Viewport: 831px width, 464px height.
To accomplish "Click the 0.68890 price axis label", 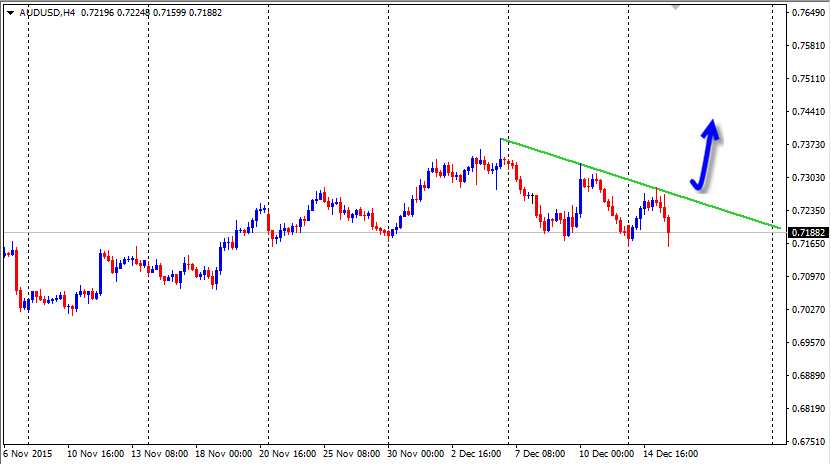I will [x=808, y=376].
